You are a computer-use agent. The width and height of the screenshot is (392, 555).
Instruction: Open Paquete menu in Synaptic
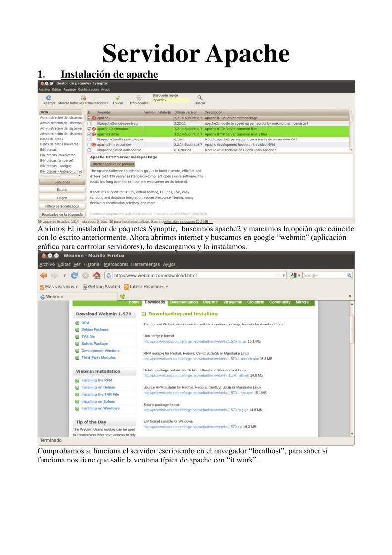point(69,89)
